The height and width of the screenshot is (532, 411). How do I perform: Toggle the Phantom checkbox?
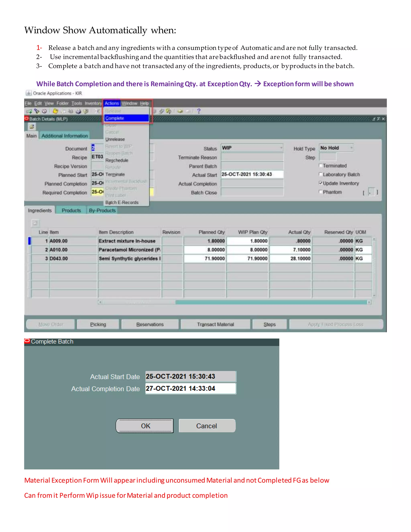(321, 192)
